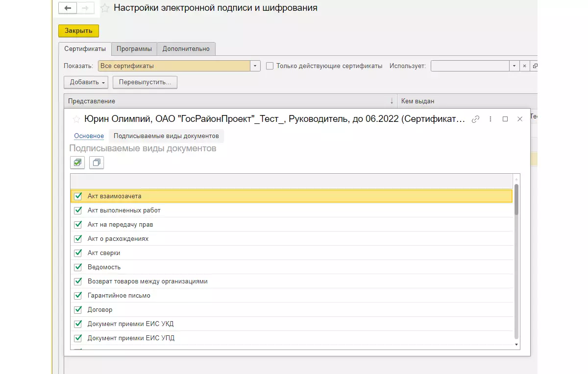
Task: Copy link to certificate with chain icon
Action: click(x=475, y=119)
